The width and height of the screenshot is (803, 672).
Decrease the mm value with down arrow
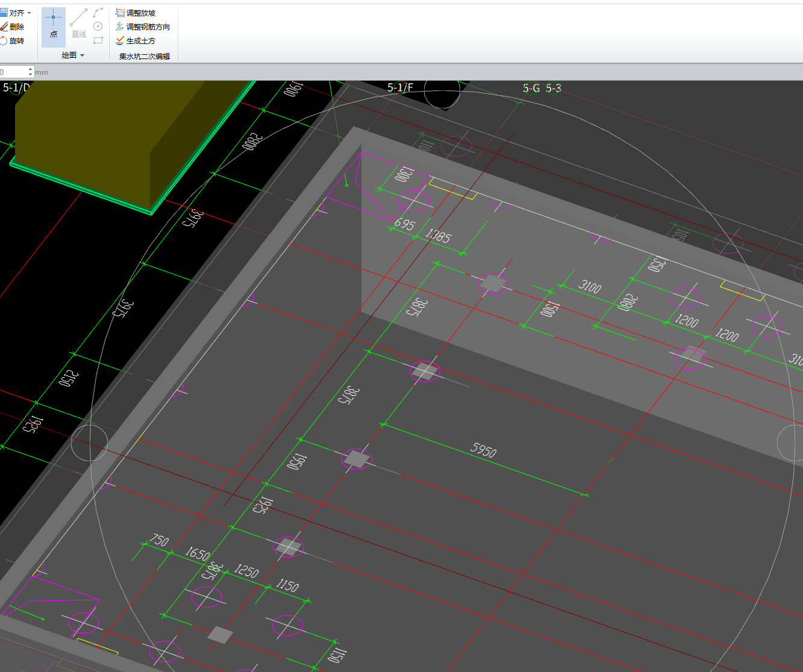coord(30,75)
